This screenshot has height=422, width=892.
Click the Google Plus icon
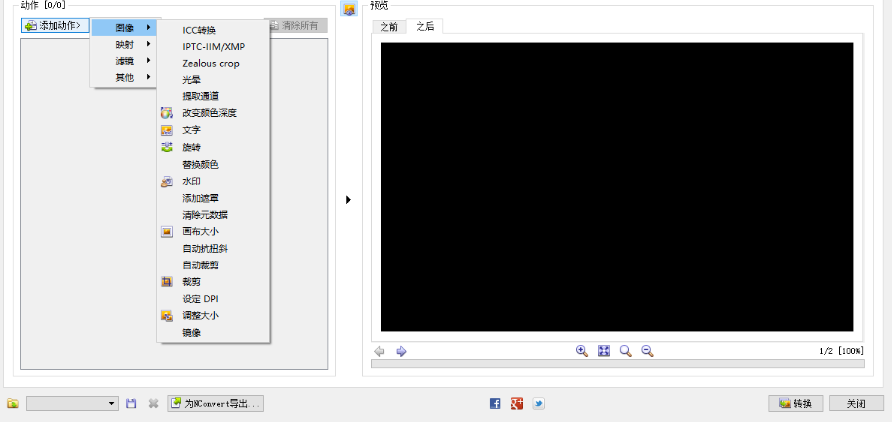click(517, 403)
